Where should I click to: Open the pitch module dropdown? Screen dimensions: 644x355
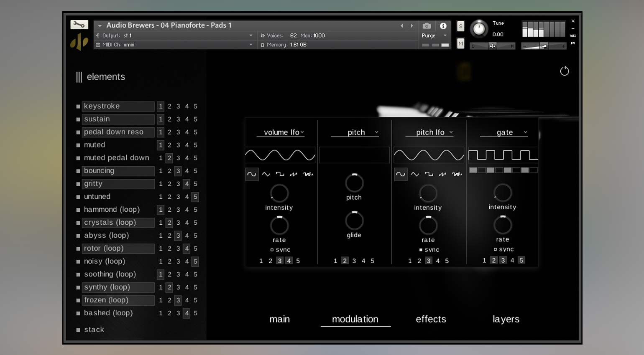355,132
